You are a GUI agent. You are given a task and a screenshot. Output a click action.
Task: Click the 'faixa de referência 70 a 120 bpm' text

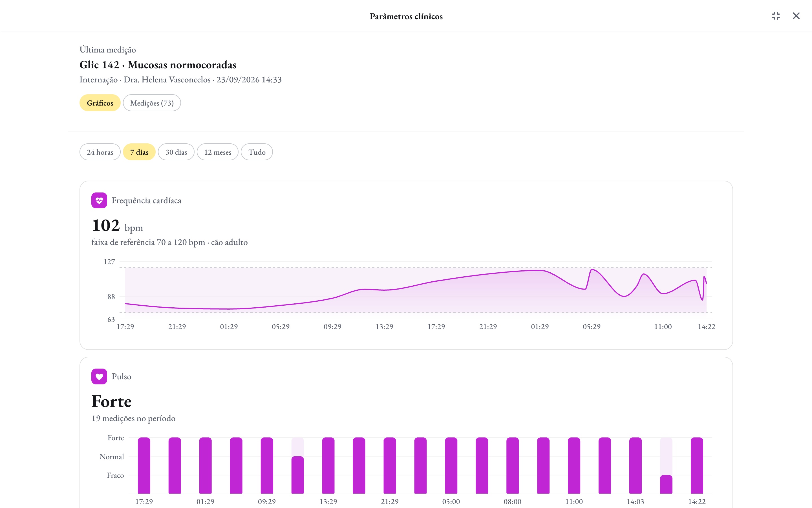coord(148,242)
